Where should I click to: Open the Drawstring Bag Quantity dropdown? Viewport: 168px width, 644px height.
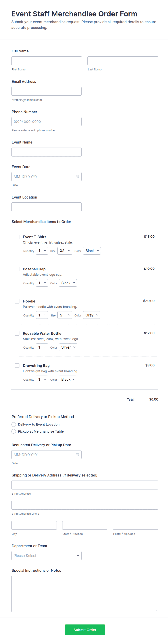pyautogui.click(x=42, y=380)
